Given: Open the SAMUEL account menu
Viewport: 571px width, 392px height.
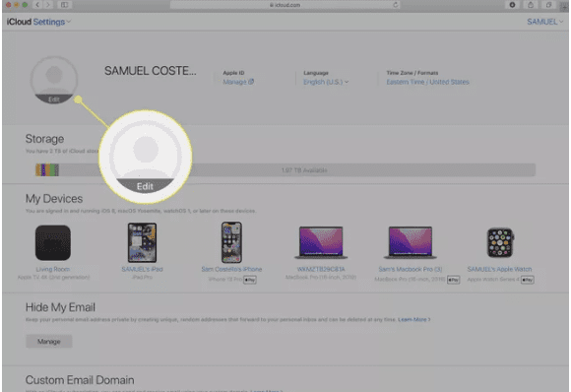Looking at the screenshot, I should [545, 22].
